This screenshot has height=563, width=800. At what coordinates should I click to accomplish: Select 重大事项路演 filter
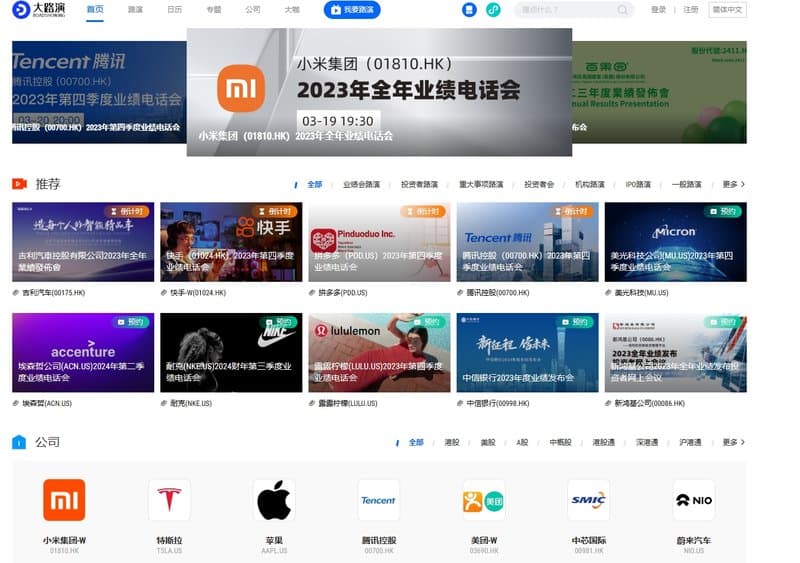pyautogui.click(x=481, y=184)
